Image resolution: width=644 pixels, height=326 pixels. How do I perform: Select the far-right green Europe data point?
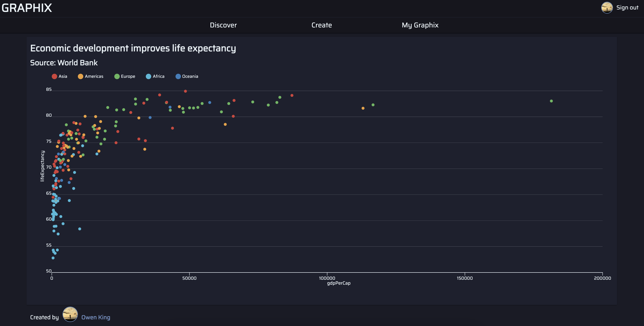(551, 101)
